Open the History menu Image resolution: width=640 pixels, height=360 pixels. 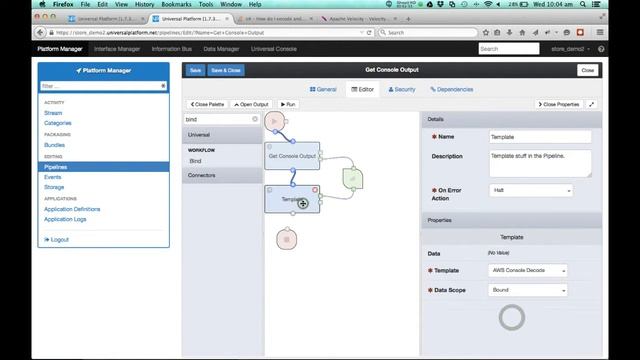point(144,4)
